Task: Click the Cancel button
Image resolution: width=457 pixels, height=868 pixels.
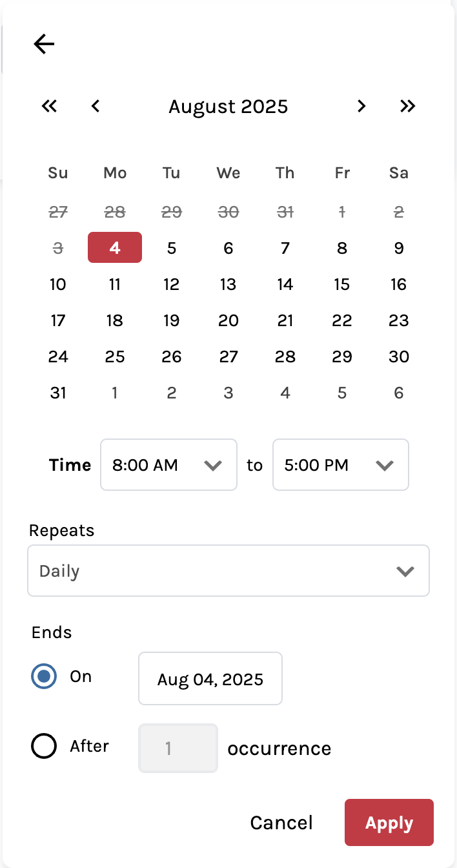Action: pos(281,823)
